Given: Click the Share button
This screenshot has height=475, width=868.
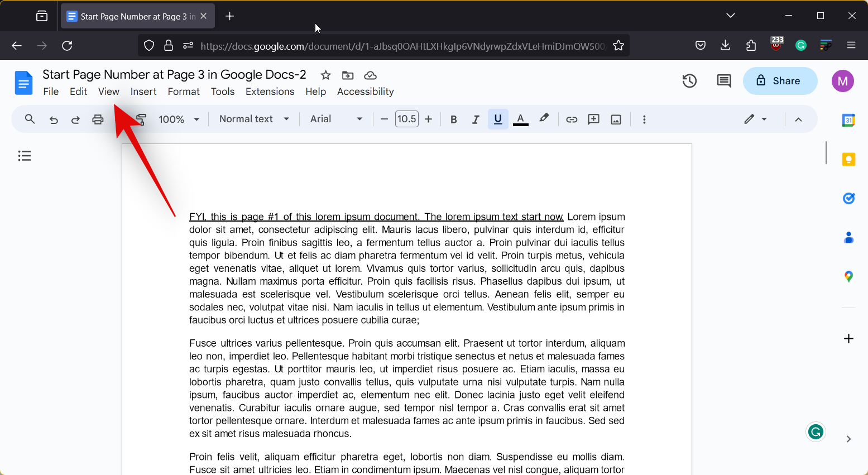Looking at the screenshot, I should tap(780, 81).
